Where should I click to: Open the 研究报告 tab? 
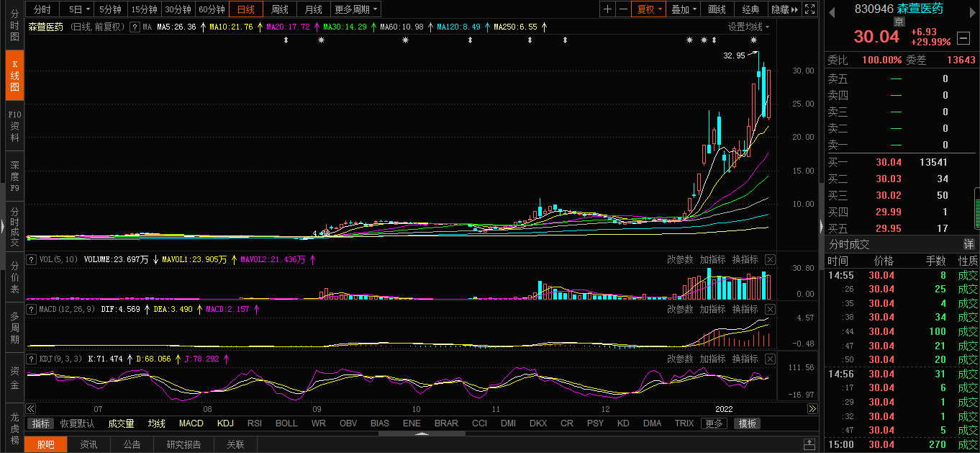click(x=183, y=444)
